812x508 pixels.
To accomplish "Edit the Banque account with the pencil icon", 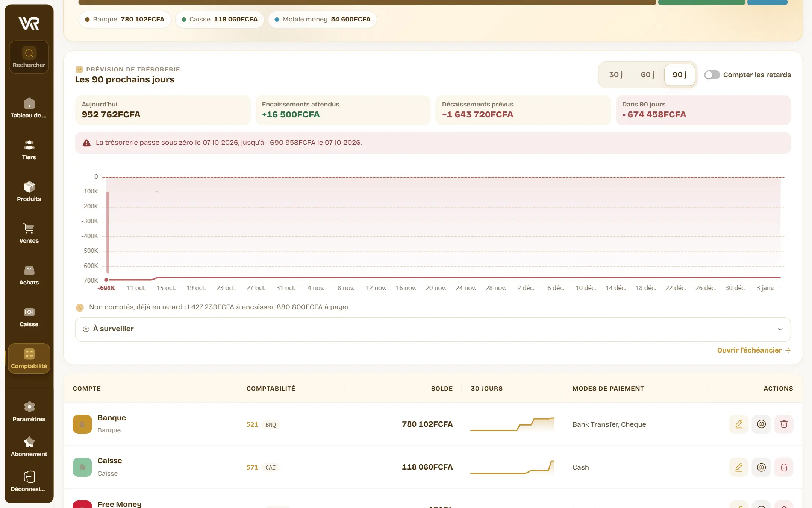I will pos(739,424).
